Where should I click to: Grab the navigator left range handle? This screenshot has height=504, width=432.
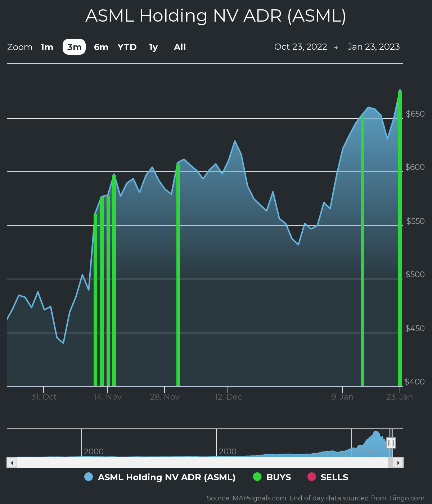coord(389,443)
